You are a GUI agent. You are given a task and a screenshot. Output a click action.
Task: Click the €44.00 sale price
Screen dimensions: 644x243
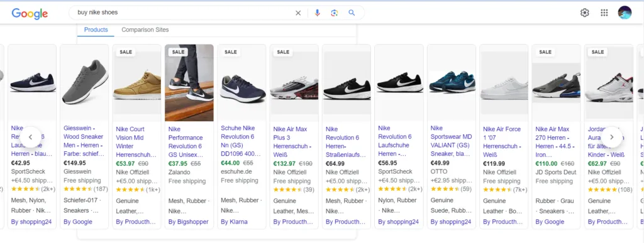point(230,163)
